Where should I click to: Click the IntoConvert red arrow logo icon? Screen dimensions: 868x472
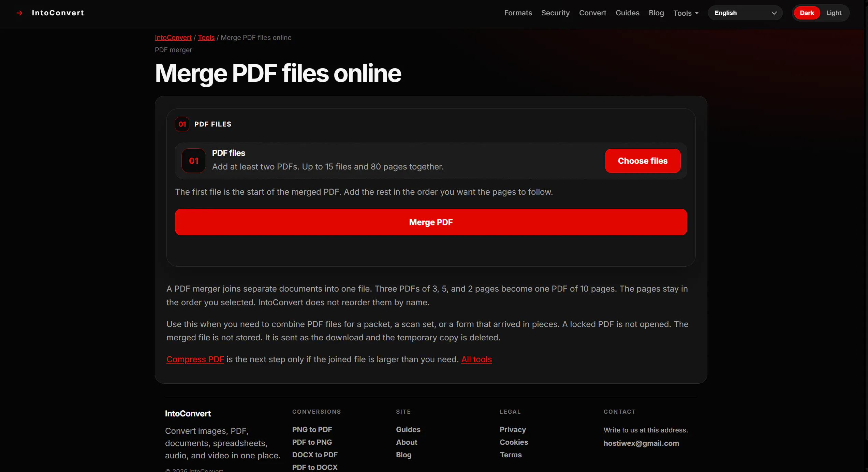19,13
